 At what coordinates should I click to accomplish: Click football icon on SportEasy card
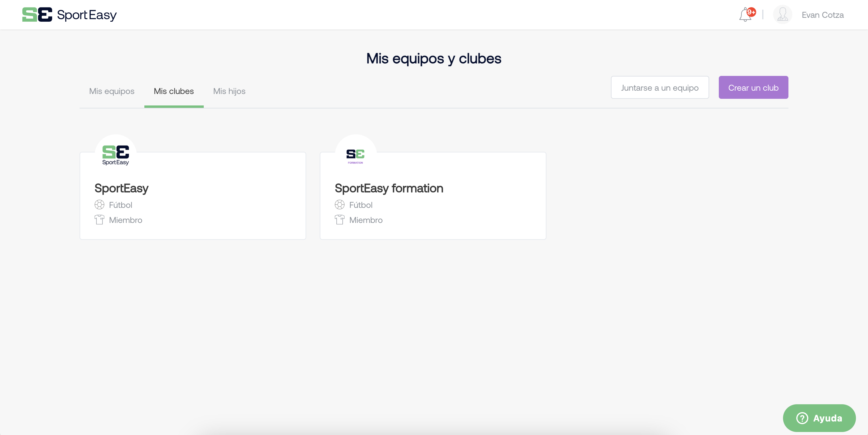click(99, 205)
